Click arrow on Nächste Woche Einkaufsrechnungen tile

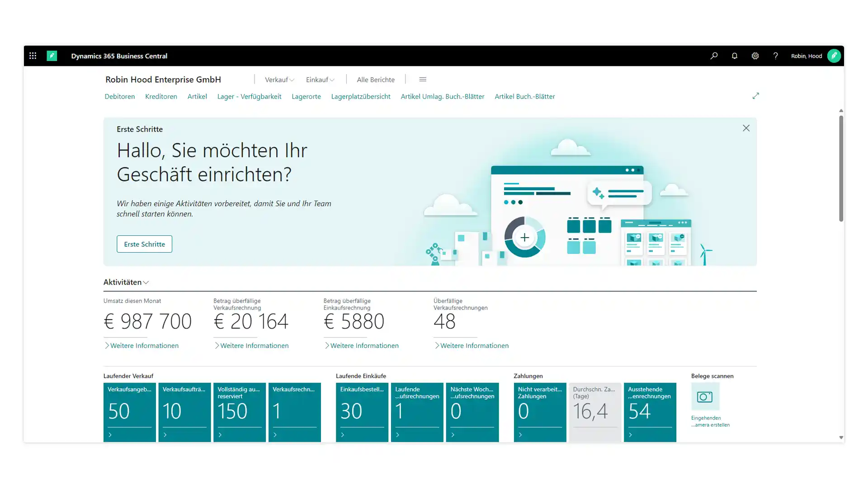[x=453, y=435]
